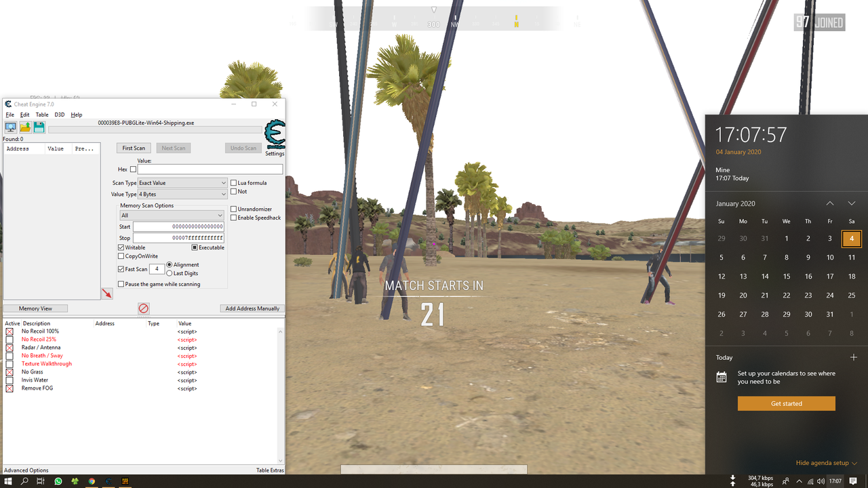This screenshot has width=868, height=488.
Task: Enable Speedhack checkbox
Action: 234,218
